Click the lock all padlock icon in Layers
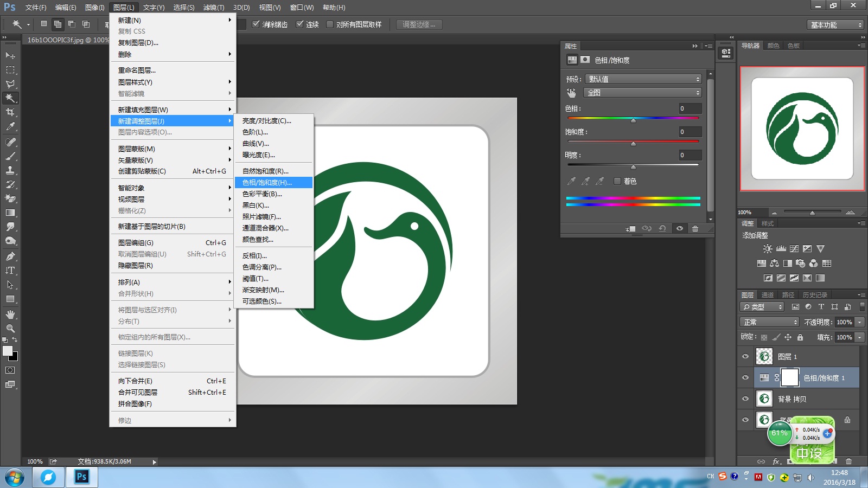The image size is (868, 488). pos(800,337)
